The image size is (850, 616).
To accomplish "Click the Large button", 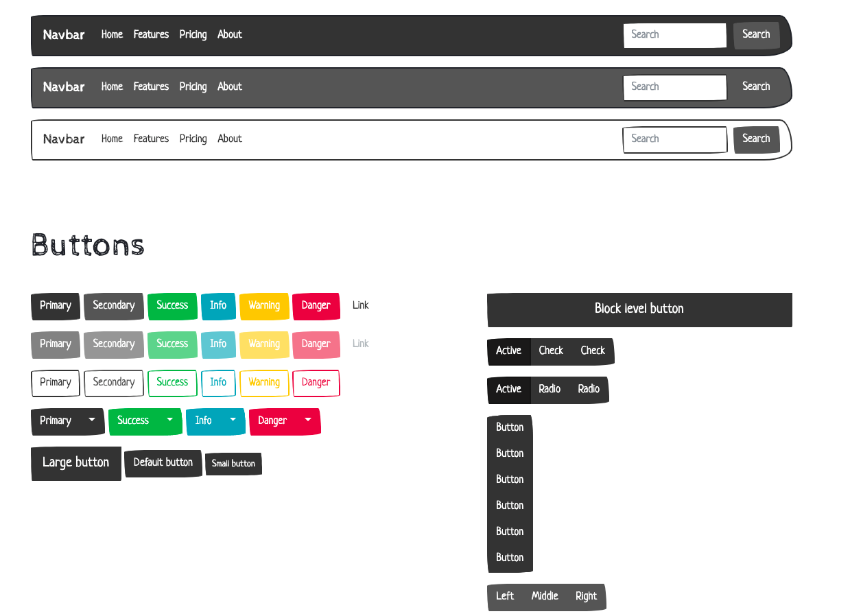I will 76,464.
